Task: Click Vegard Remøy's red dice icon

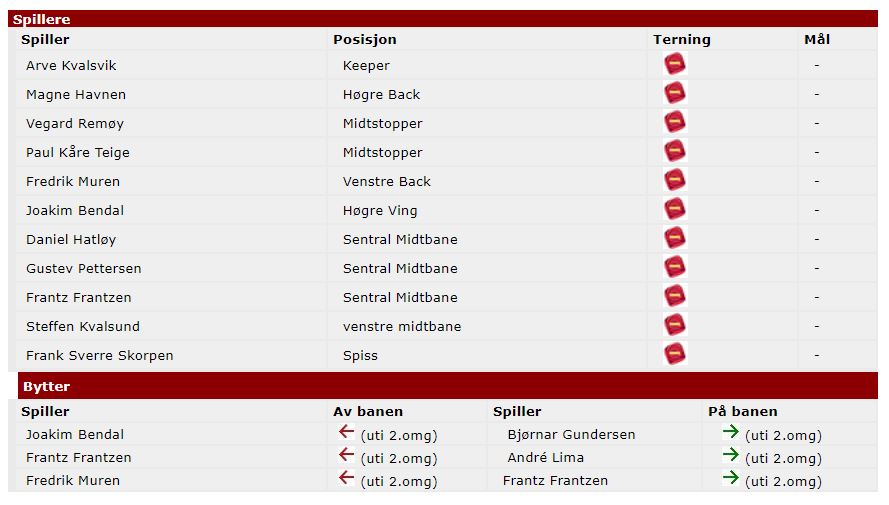Action: [675, 123]
